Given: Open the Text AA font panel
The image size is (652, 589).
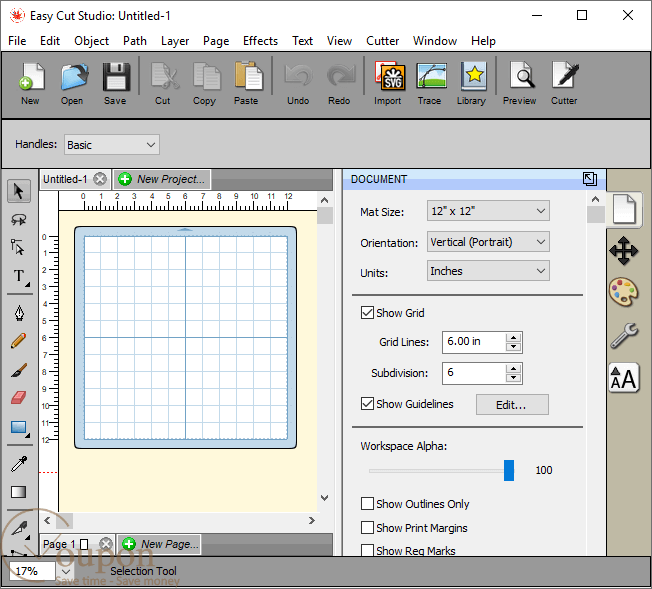Looking at the screenshot, I should pyautogui.click(x=624, y=378).
